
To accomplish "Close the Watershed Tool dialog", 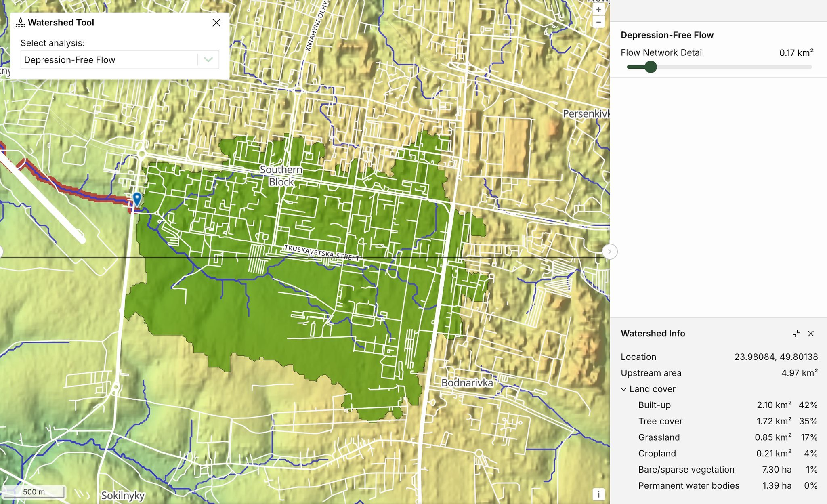I will click(216, 23).
